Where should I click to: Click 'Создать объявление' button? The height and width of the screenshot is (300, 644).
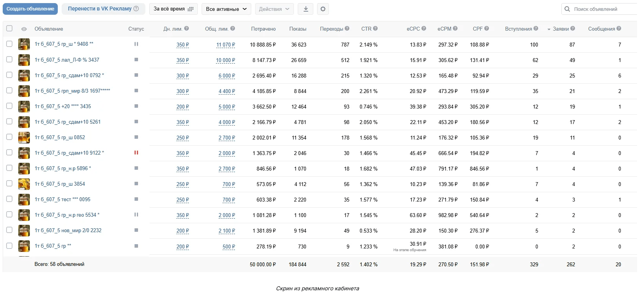click(x=30, y=9)
